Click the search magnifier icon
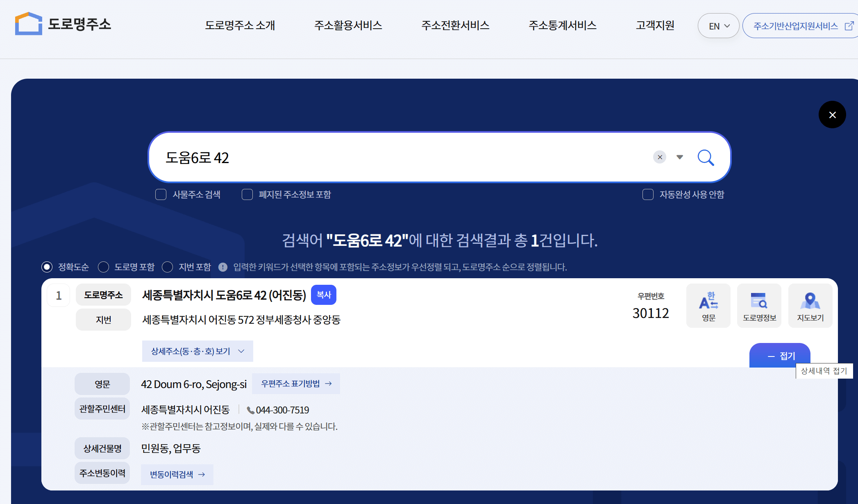Viewport: 858px width, 504px height. click(x=706, y=157)
